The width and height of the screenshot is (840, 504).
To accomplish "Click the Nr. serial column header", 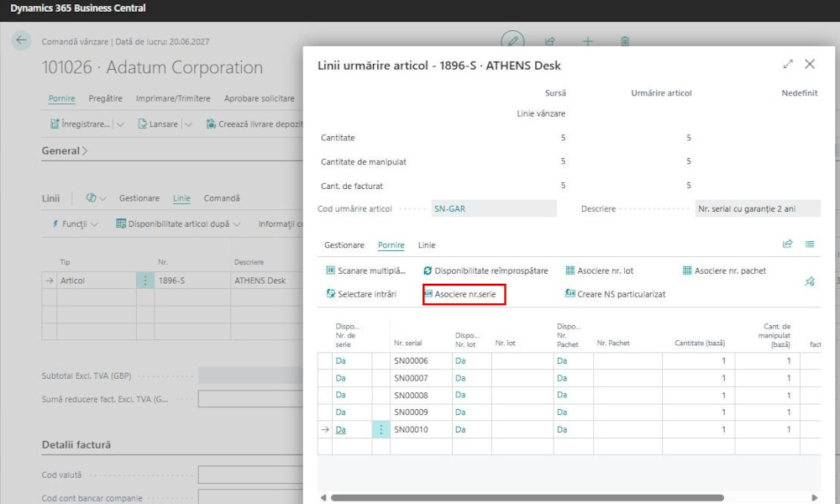I will 407,343.
